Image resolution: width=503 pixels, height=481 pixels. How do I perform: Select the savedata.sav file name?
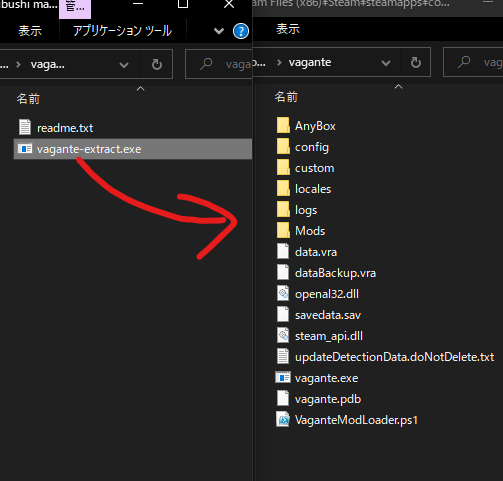(x=328, y=315)
